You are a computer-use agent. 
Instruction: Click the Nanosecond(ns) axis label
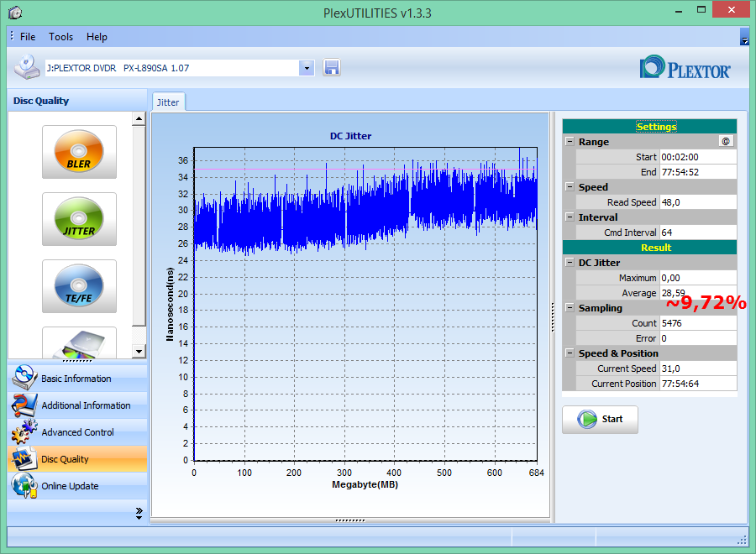click(169, 305)
